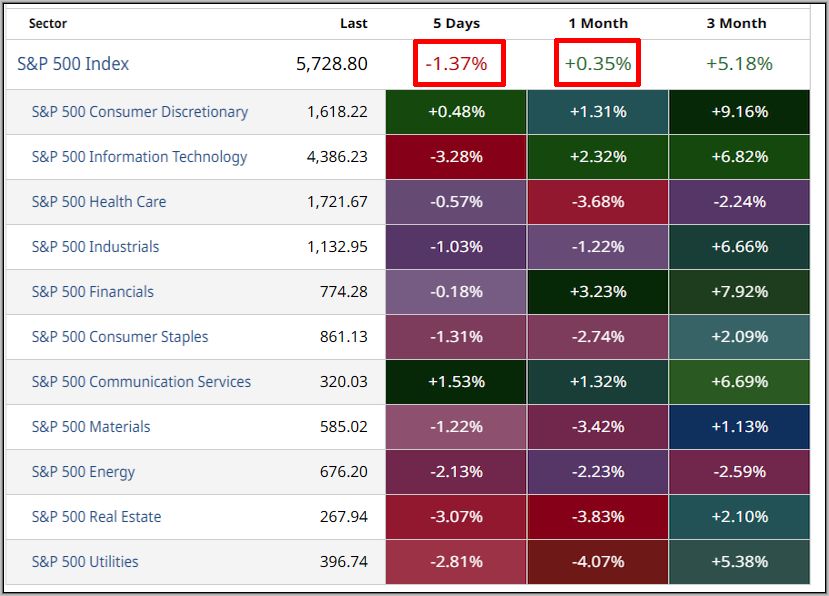
Task: Click Consumer Discretionary +9.16% heatmap cell
Action: click(x=739, y=112)
